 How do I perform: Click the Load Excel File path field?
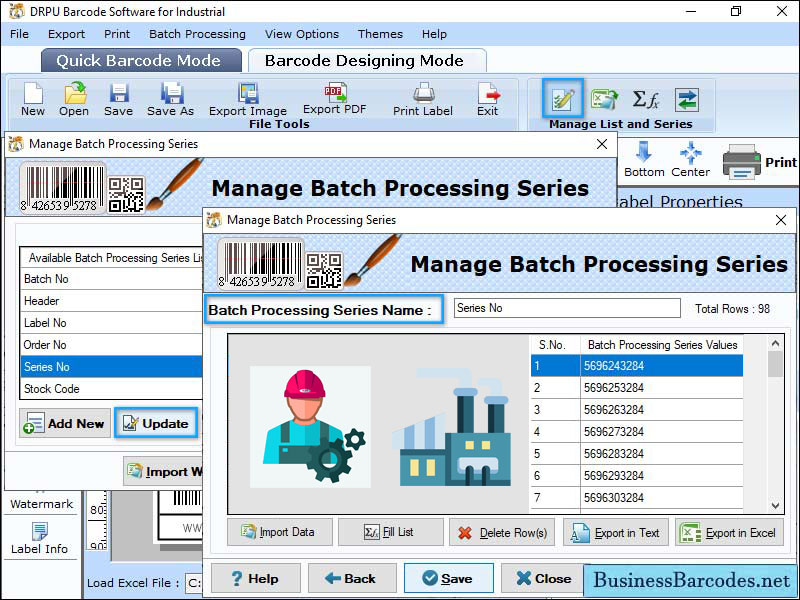coord(193,583)
